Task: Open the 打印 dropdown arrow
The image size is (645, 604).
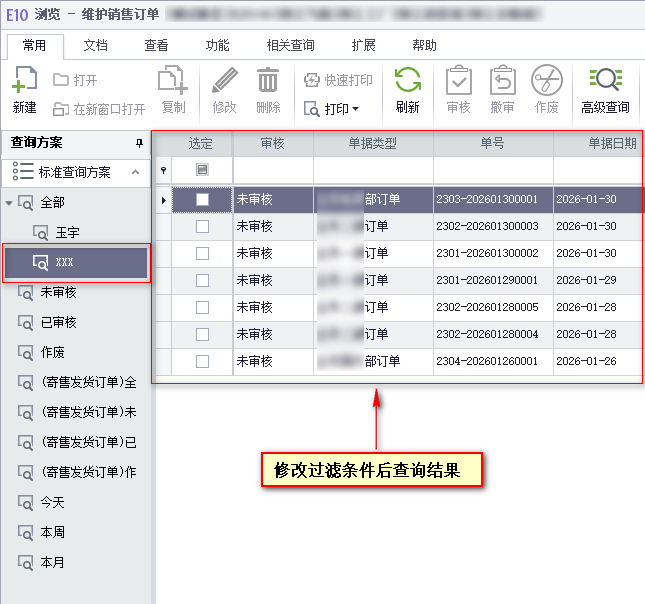Action: tap(355, 109)
